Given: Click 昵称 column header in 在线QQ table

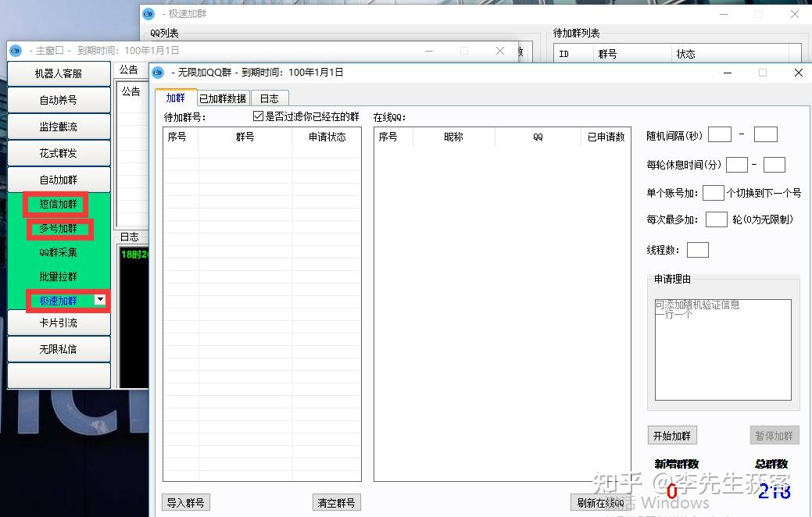Looking at the screenshot, I should point(453,137).
